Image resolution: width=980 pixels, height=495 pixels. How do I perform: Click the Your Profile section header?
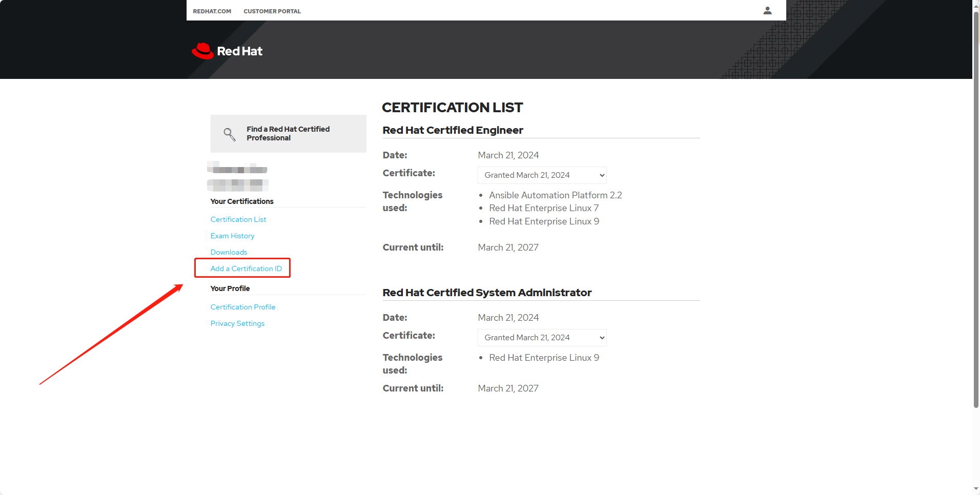230,288
